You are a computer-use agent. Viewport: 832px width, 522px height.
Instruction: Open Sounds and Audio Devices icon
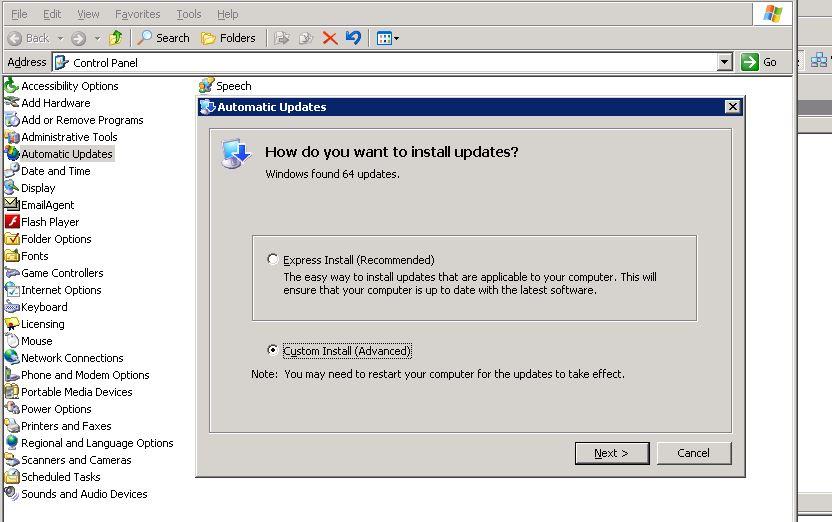point(12,493)
